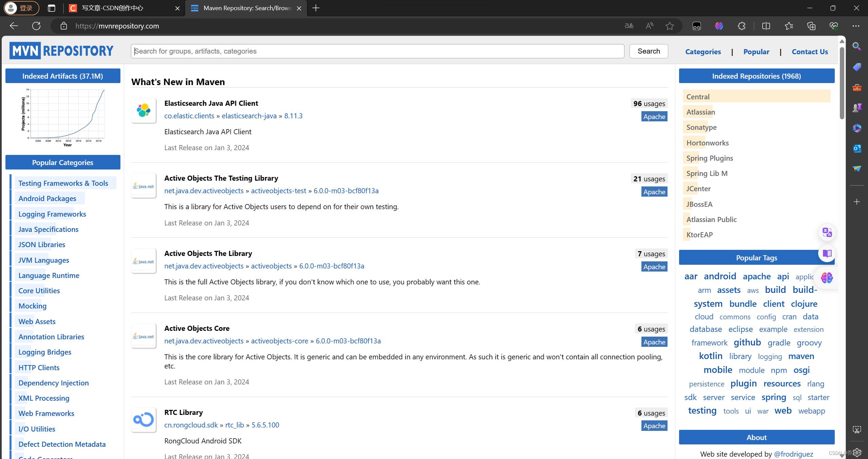Click the MVN Repository logo
Image resolution: width=868 pixels, height=459 pixels.
tap(61, 51)
